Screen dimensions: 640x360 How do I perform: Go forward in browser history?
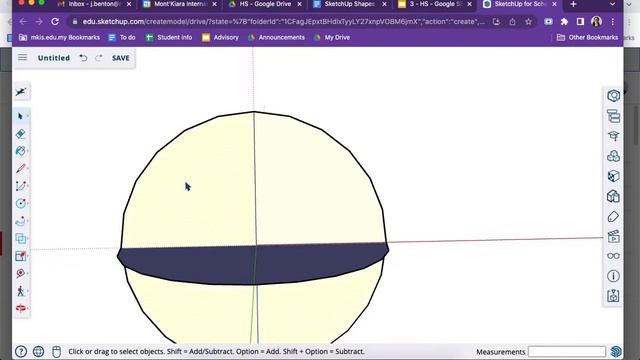[39, 22]
